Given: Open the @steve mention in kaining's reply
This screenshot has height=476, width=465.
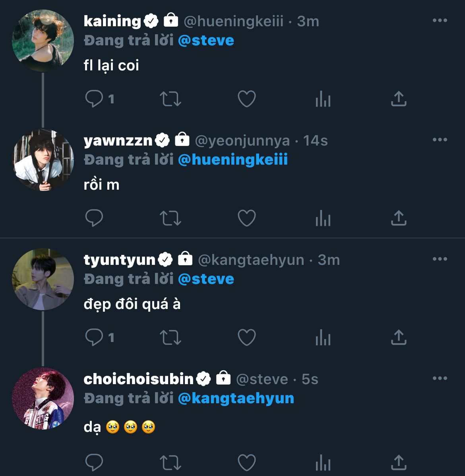Looking at the screenshot, I should tap(206, 41).
